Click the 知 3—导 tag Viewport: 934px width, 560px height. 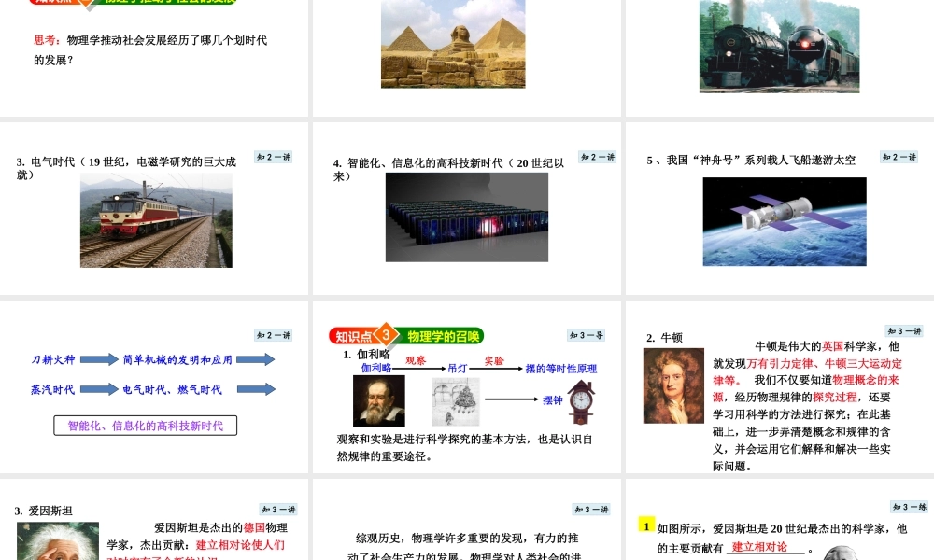point(587,336)
